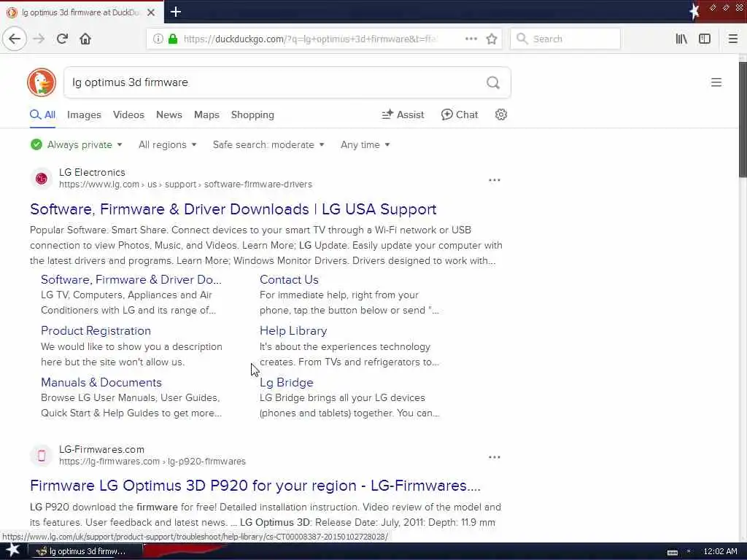
Task: Click the browser forward arrow
Action: [39, 39]
